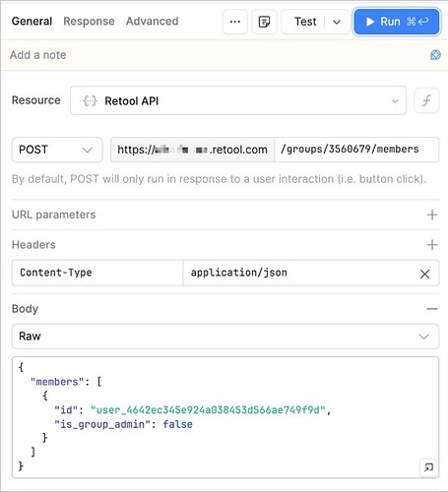Open the Test button dropdown arrow
The height and width of the screenshot is (492, 448).
click(x=337, y=22)
